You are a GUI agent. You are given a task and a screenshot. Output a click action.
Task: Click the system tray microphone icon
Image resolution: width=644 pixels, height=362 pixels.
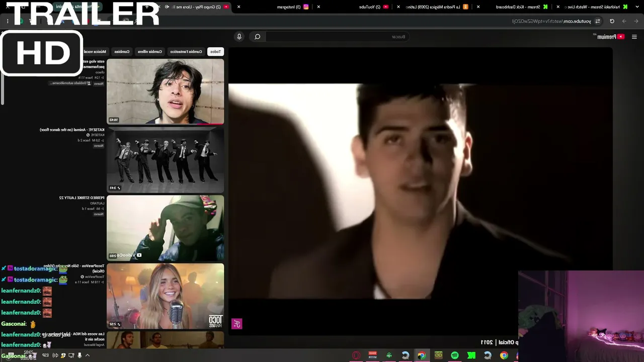point(79,355)
